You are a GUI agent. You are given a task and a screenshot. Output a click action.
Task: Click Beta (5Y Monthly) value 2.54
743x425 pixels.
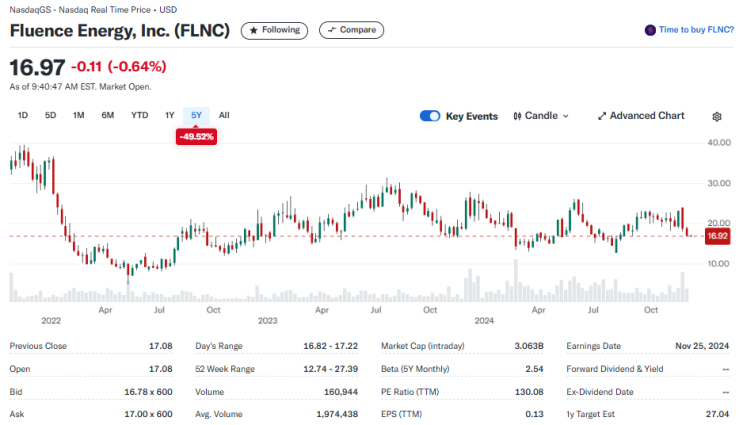click(535, 369)
